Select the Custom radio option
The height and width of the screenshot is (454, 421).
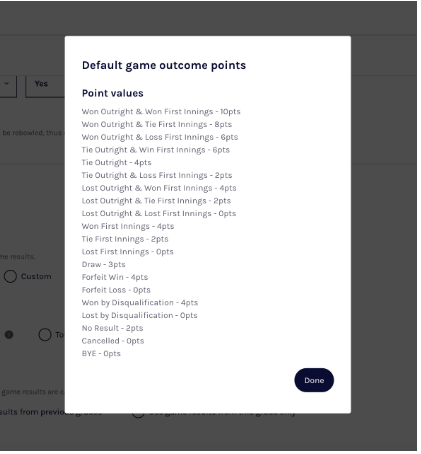10,276
